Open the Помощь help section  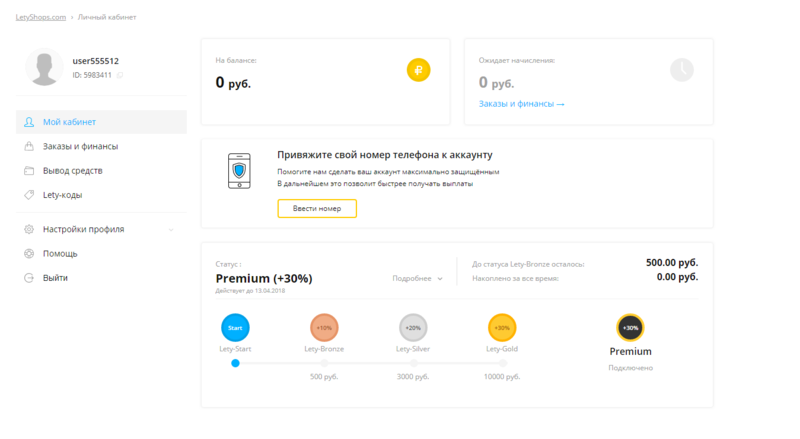tap(60, 254)
